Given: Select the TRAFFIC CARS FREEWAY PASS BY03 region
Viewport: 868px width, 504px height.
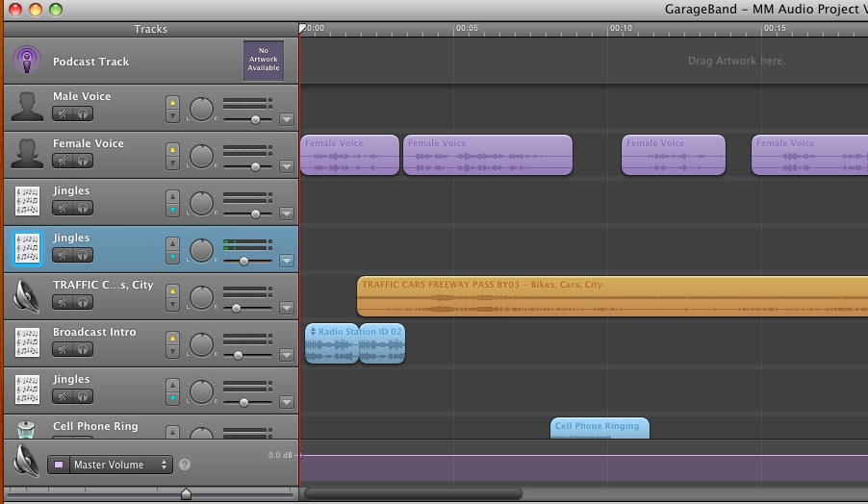Looking at the screenshot, I should pyautogui.click(x=612, y=296).
